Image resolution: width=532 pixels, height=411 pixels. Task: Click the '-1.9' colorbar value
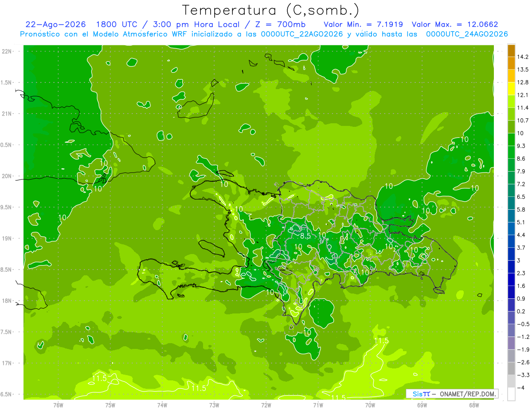coord(523,349)
